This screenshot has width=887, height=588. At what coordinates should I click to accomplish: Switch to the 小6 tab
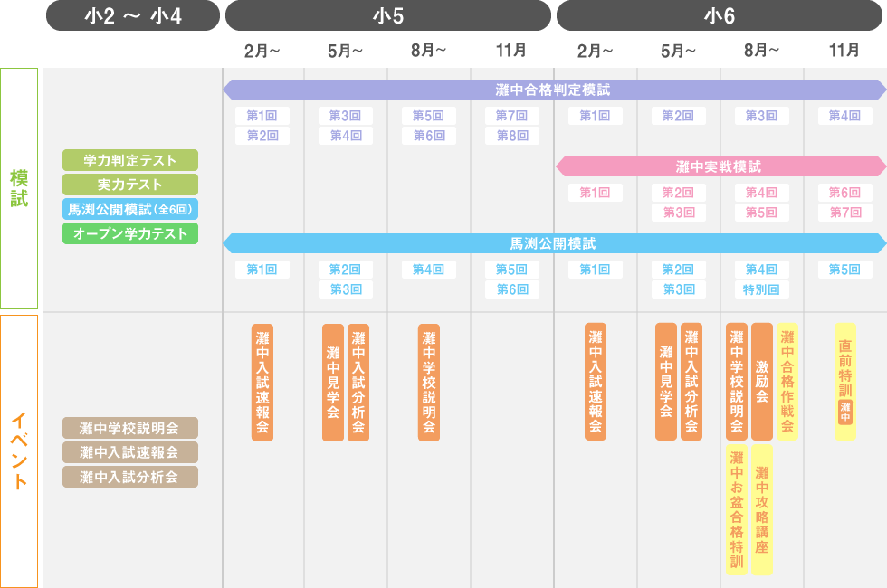(720, 14)
